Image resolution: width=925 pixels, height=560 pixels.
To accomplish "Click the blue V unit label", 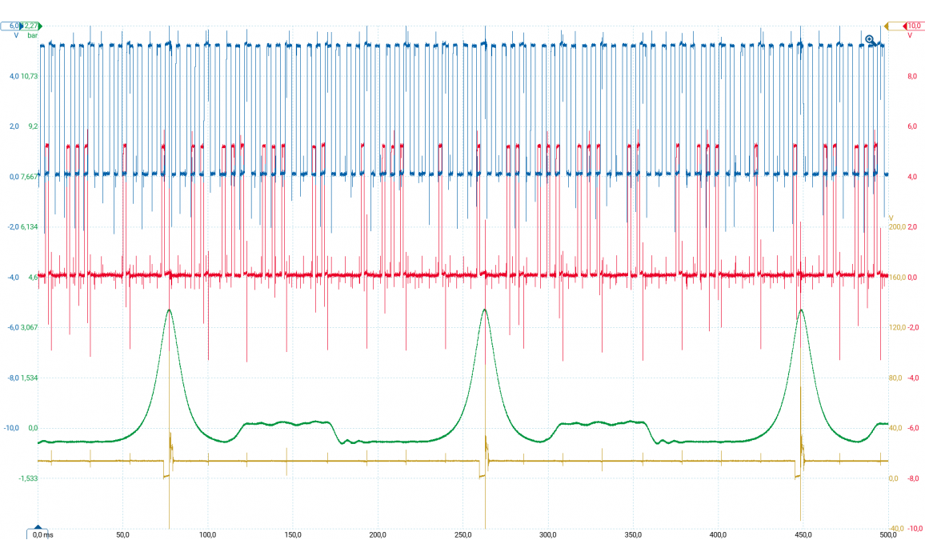I will click(15, 35).
